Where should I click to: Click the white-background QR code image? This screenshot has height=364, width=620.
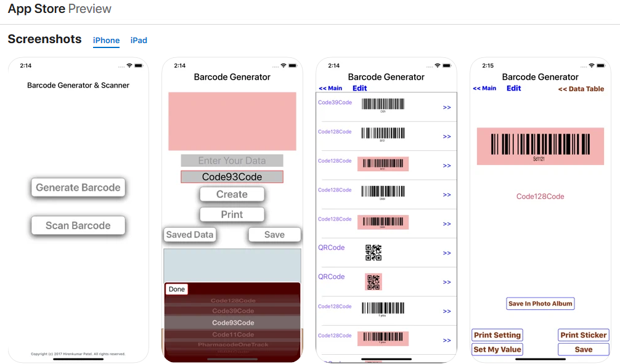[373, 253]
